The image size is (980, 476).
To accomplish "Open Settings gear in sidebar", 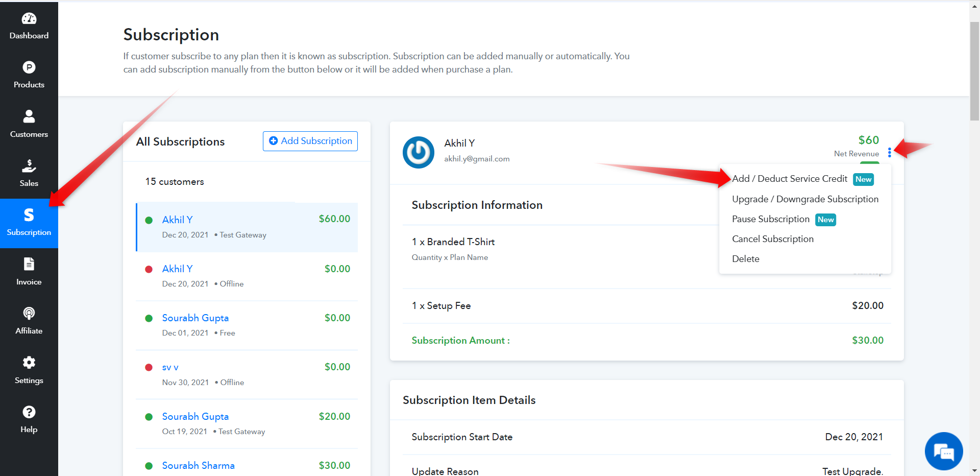I will 29,363.
